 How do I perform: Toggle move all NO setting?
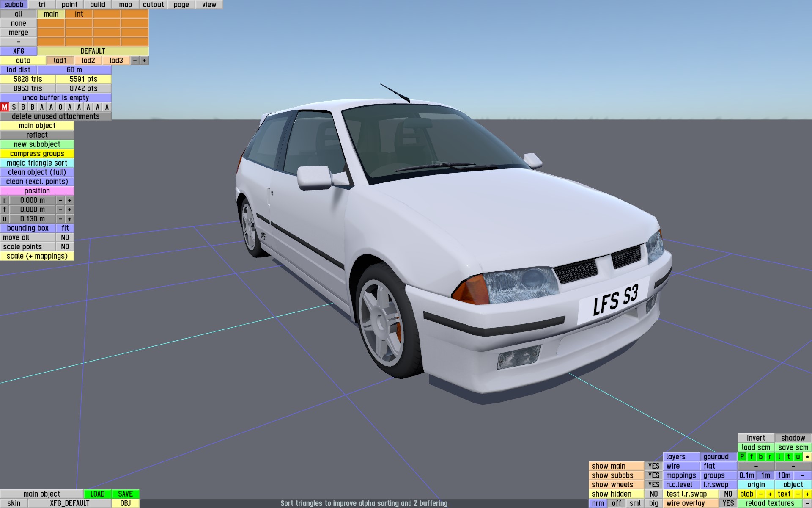coord(65,237)
